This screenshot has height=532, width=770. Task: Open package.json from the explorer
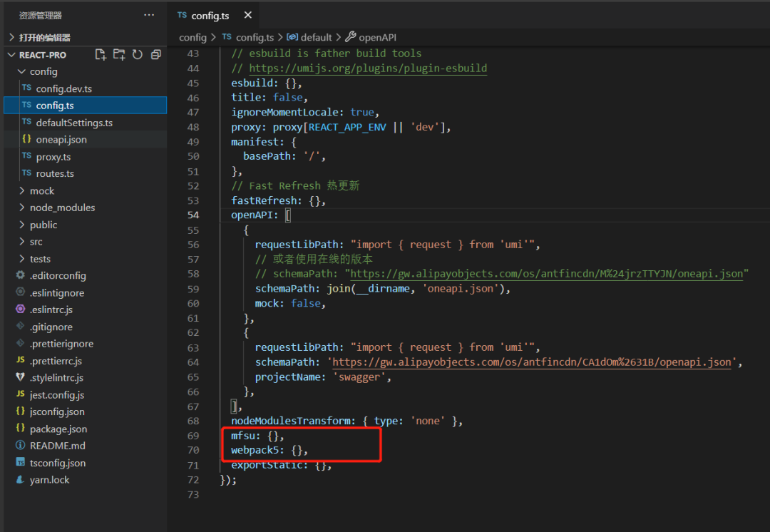[58, 429]
